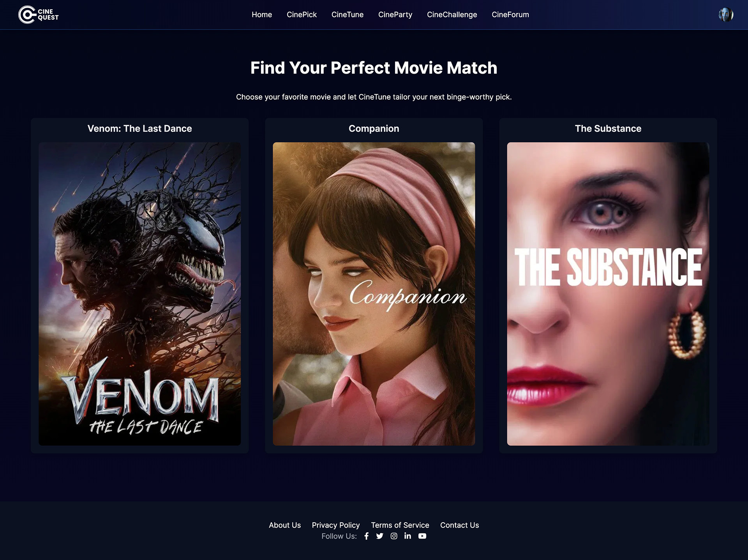Open the Facebook social icon
This screenshot has height=560, width=748.
[x=366, y=536]
